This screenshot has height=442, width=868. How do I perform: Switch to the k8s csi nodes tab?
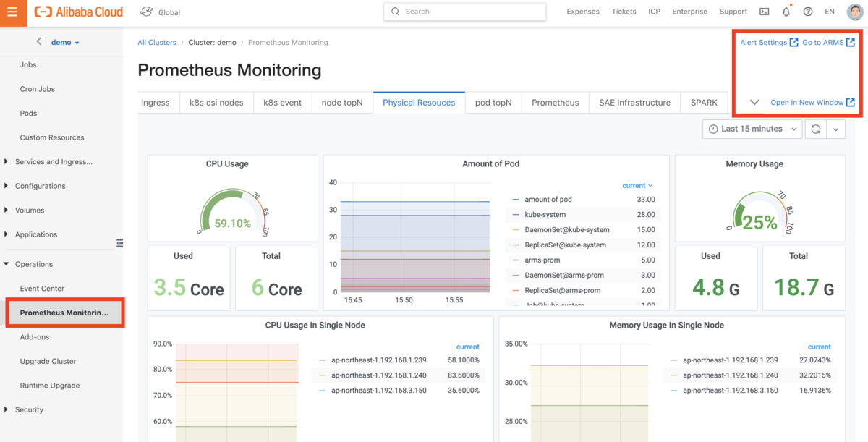(x=217, y=102)
